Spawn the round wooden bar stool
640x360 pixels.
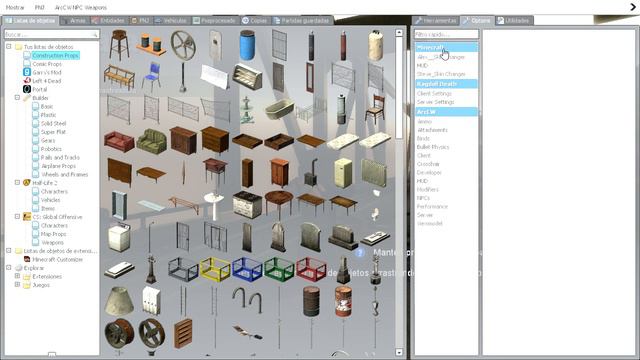[x=119, y=44]
